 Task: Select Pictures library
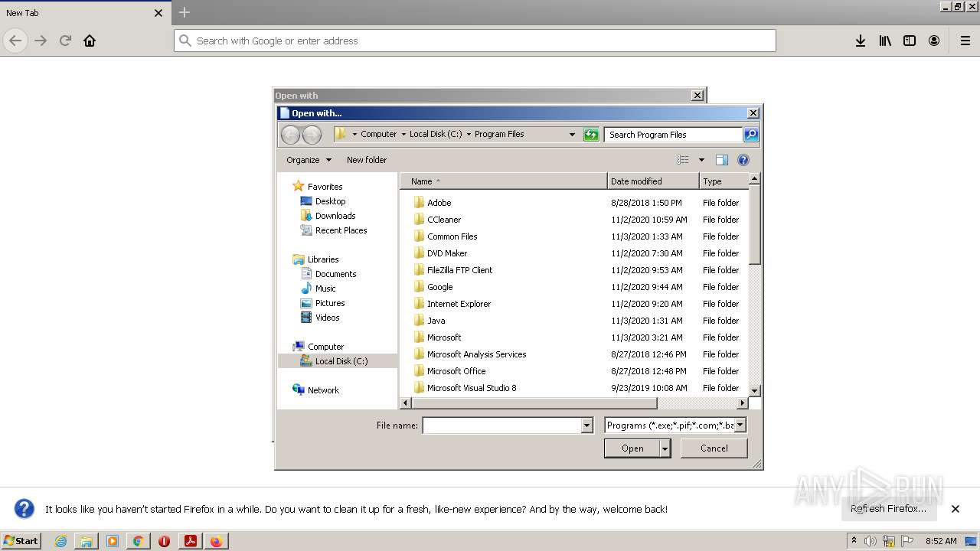330,303
